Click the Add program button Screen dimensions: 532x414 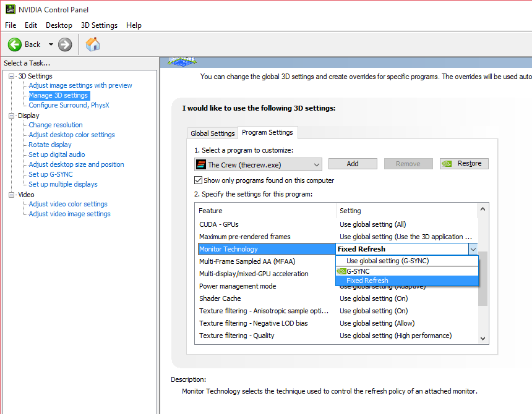pos(353,164)
